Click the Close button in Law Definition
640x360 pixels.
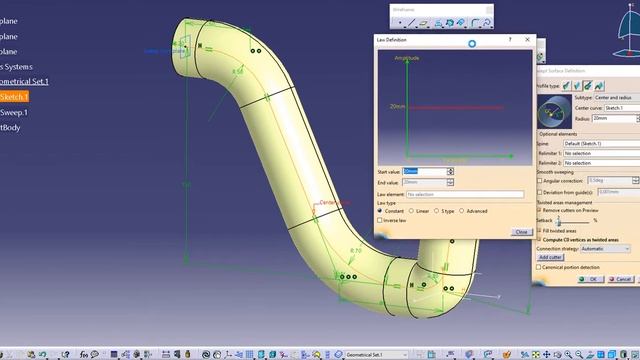tap(522, 231)
